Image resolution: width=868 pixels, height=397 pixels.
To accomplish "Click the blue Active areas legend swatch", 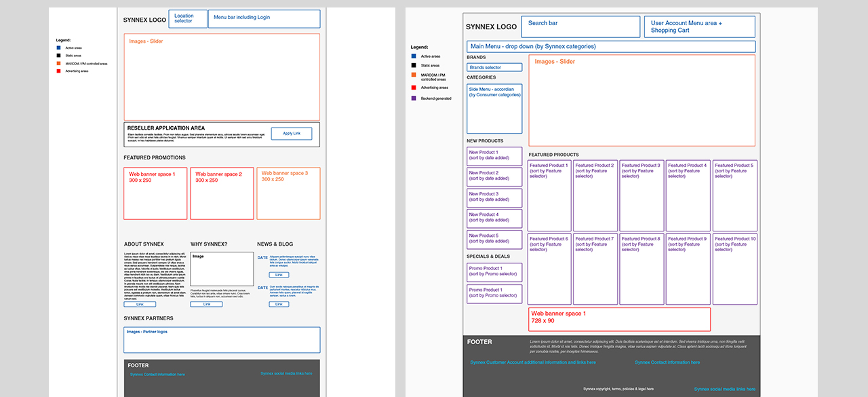I will 413,56.
